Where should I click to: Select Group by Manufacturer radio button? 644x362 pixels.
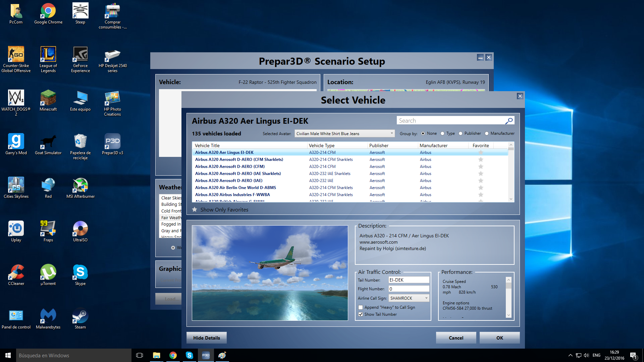click(x=487, y=133)
